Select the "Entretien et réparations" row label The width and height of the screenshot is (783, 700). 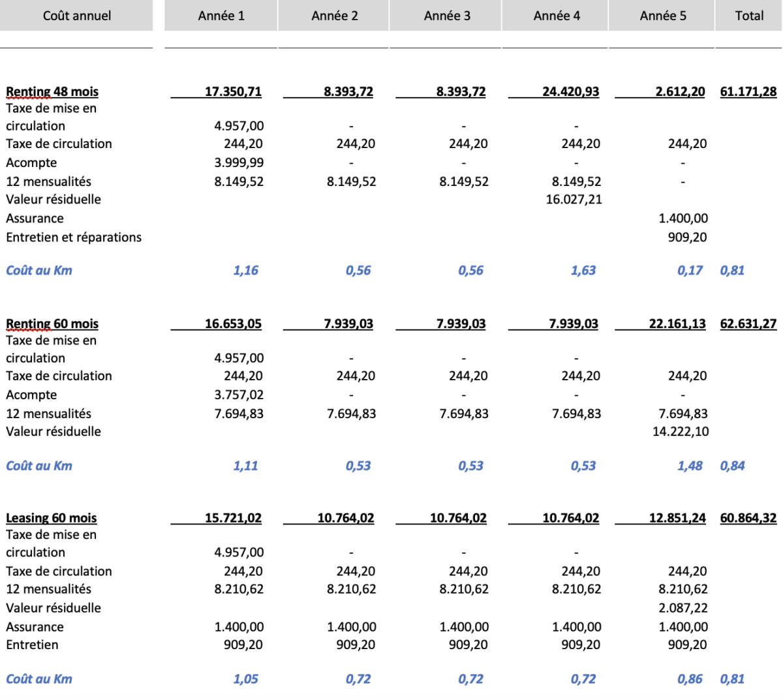(74, 237)
